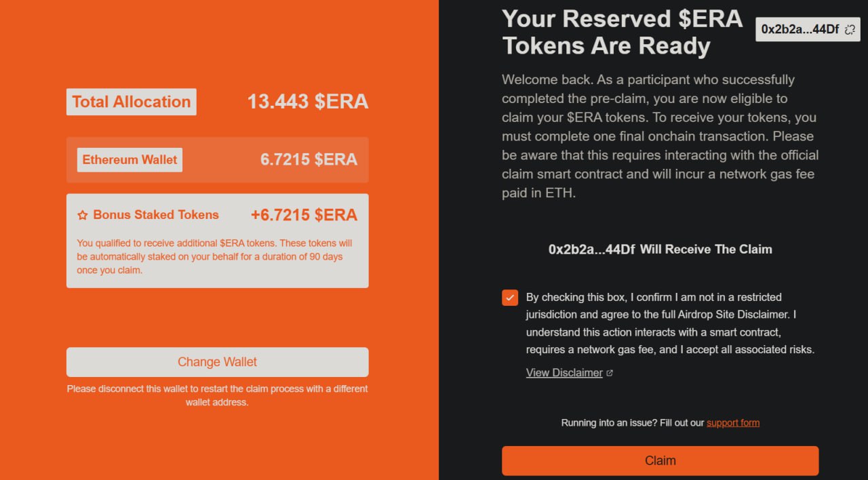Click the 6.7215 $ERA Ethereum Wallet amount
Screen dimensions: 868x480
(x=309, y=159)
